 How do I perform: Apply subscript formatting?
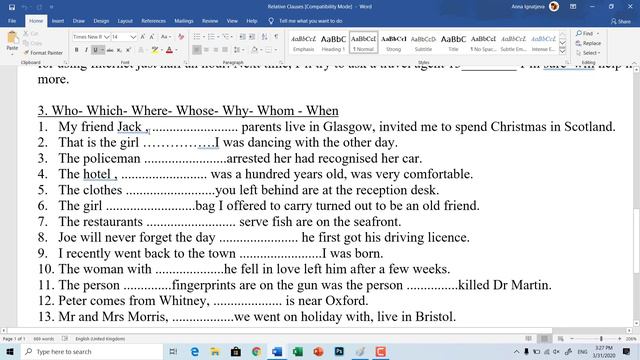119,50
